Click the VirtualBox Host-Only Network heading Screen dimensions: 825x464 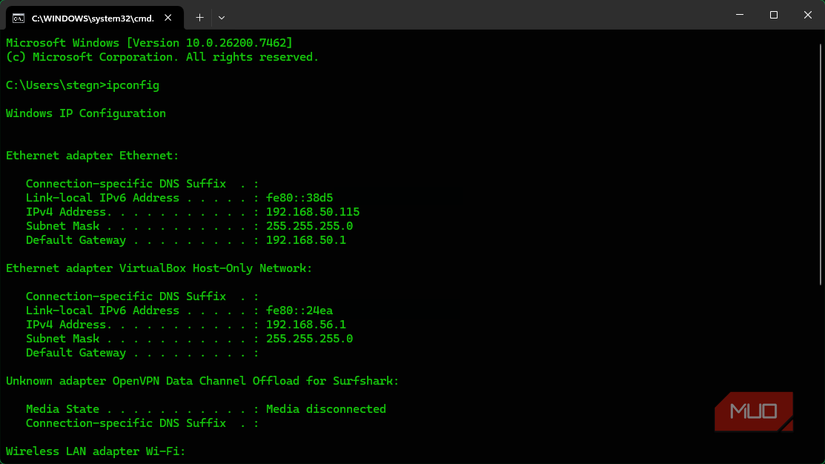point(159,268)
